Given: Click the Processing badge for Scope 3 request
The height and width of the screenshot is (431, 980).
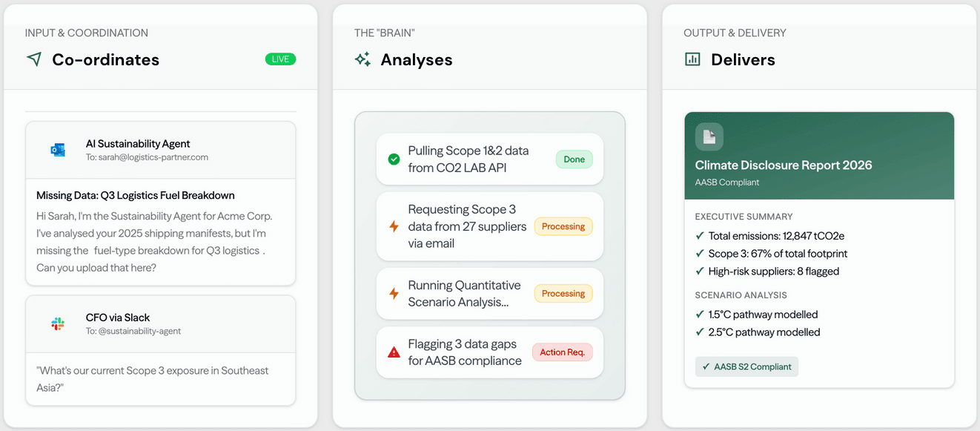Looking at the screenshot, I should (563, 226).
